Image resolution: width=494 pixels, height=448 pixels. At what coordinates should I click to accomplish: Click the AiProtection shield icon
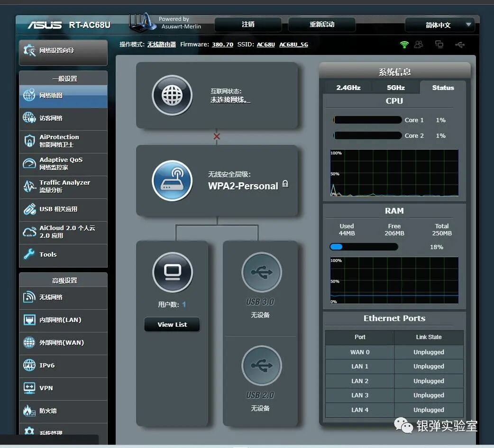29,141
